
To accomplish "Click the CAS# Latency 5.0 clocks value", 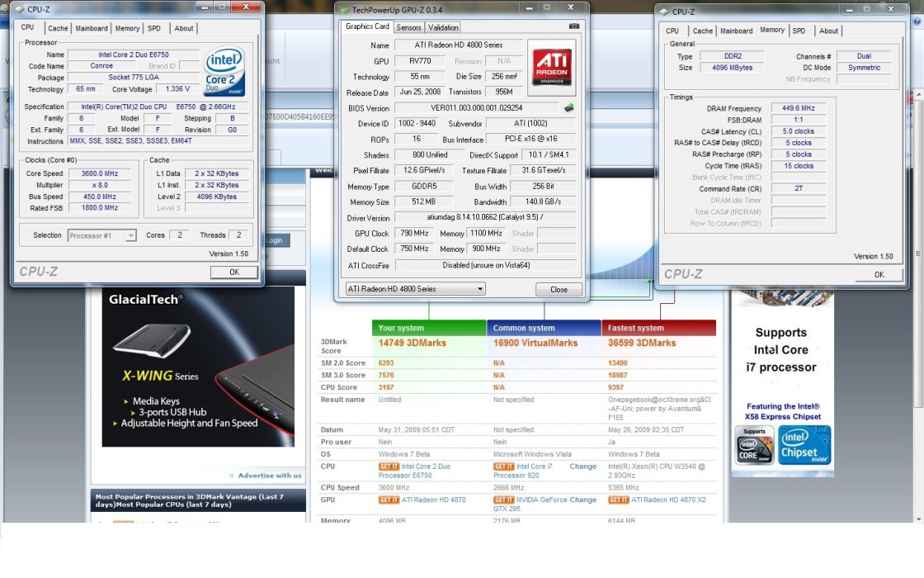I will 798,131.
